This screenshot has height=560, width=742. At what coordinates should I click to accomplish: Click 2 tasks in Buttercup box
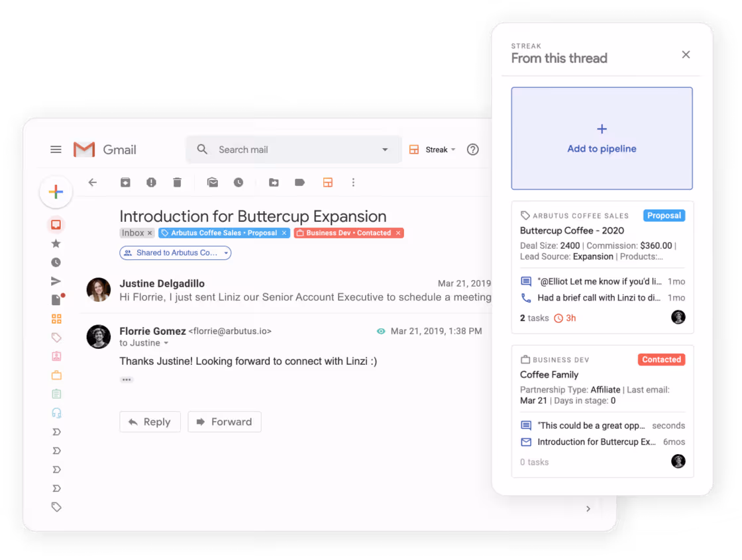point(534,318)
